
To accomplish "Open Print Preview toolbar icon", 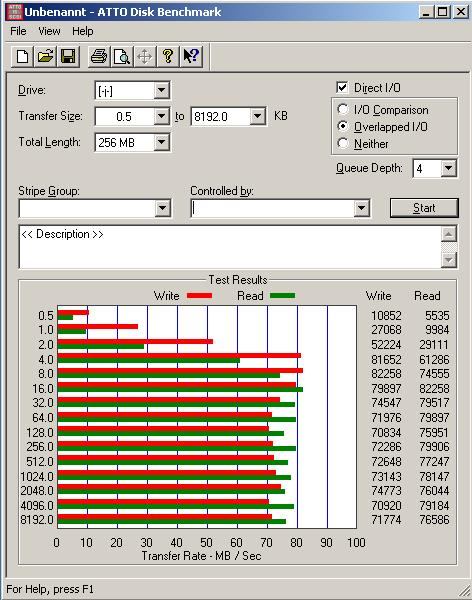I will coord(122,57).
